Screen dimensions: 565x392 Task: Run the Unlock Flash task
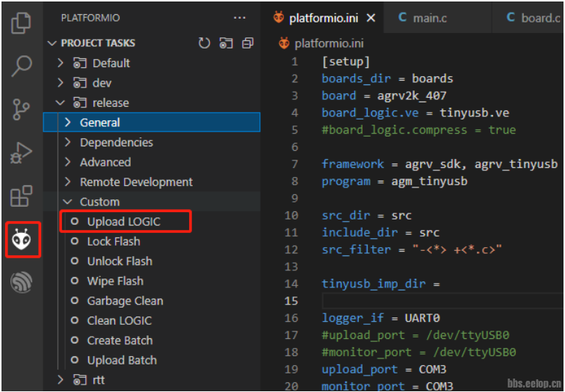(120, 261)
